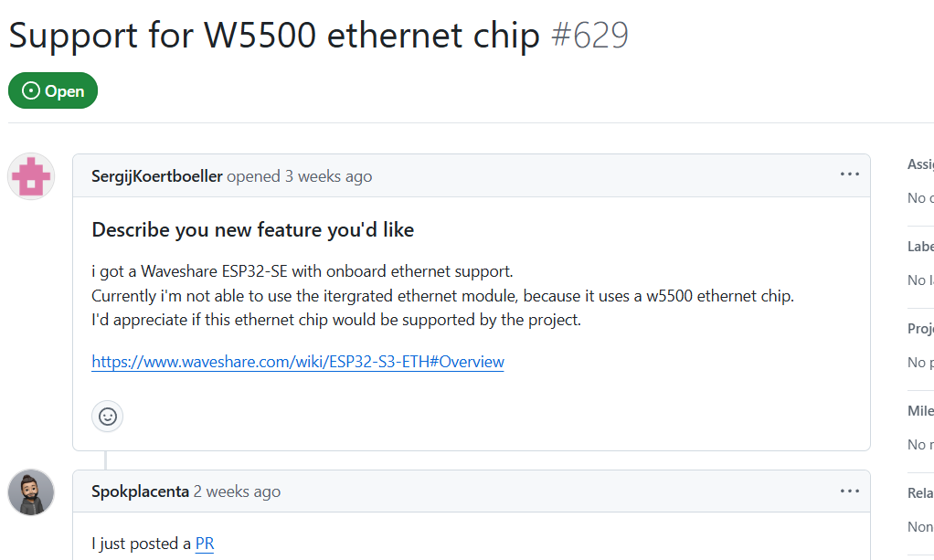Click the Assignees sidebar heading
Screen dimensions: 934x560
(919, 164)
